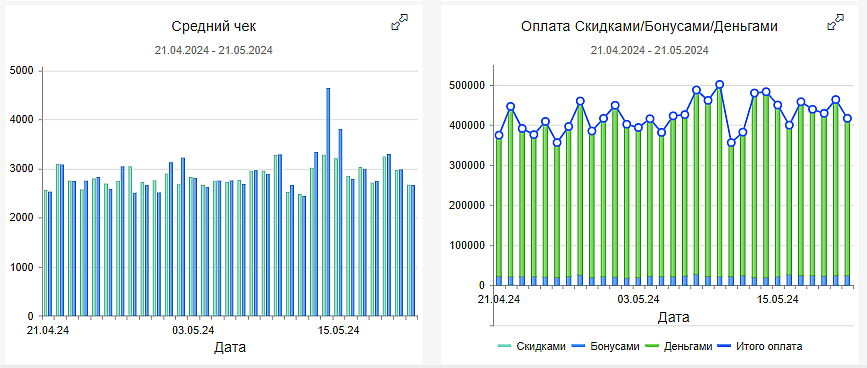The height and width of the screenshot is (368, 867).
Task: Expand the Оплата Скидками/Бонусами/Деньгами chart
Action: tap(835, 23)
